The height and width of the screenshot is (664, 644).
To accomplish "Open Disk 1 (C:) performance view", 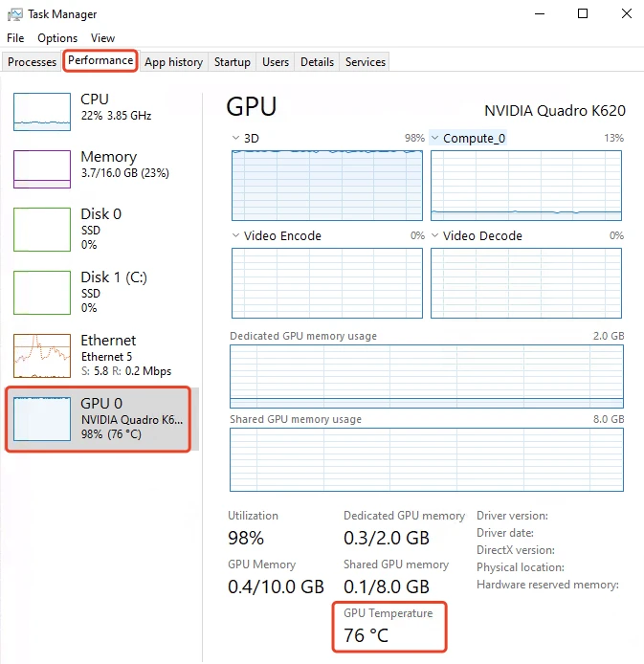I will tap(42, 293).
